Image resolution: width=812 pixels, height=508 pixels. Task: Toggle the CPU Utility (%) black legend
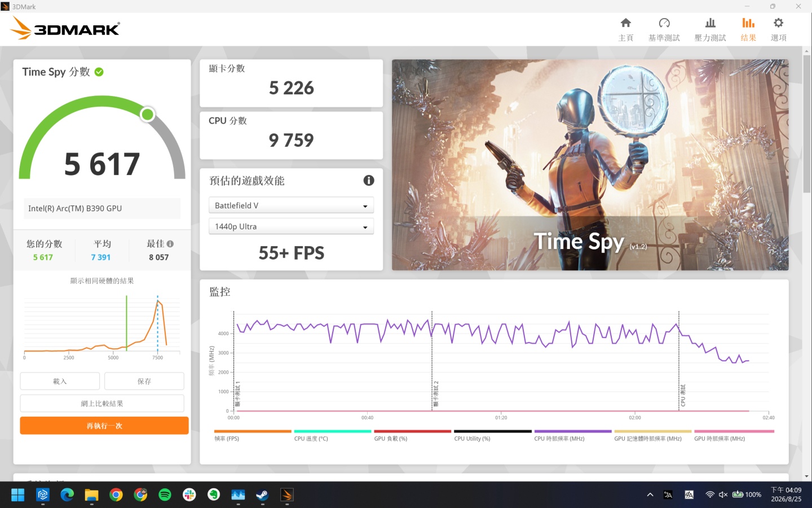pyautogui.click(x=493, y=435)
